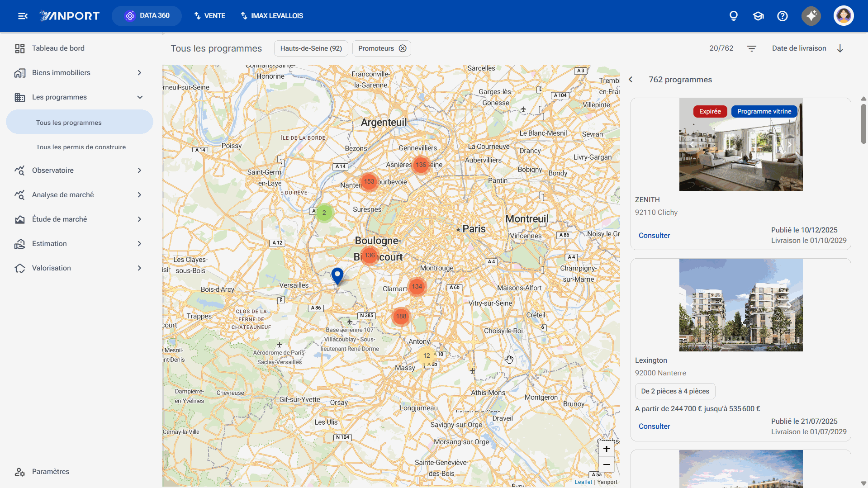The width and height of the screenshot is (868, 488).
Task: Click the Estimation icon
Action: [19, 244]
